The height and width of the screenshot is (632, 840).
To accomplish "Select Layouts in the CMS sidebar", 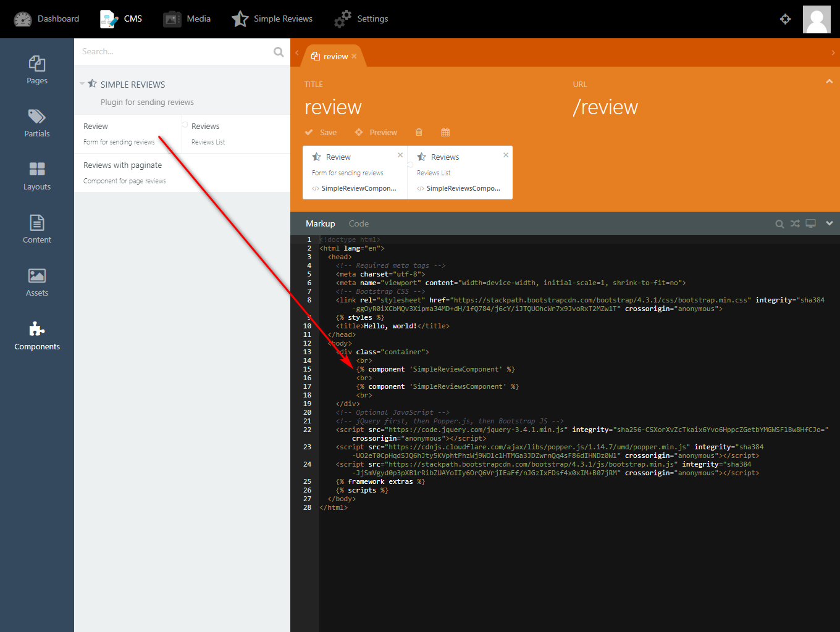I will tap(37, 176).
